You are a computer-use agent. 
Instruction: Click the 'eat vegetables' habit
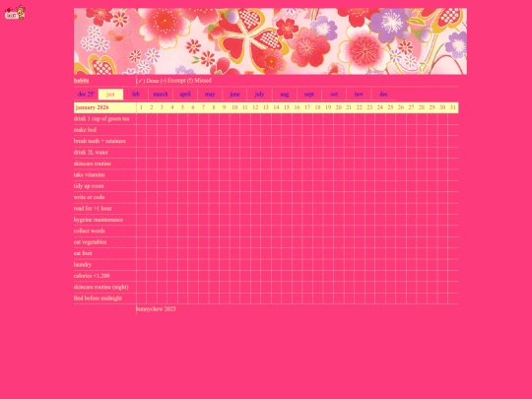click(90, 242)
